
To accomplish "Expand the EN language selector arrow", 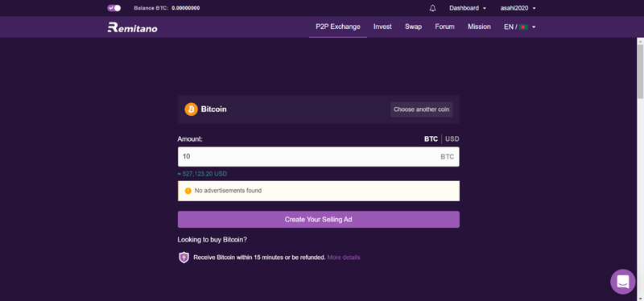I will pos(534,27).
